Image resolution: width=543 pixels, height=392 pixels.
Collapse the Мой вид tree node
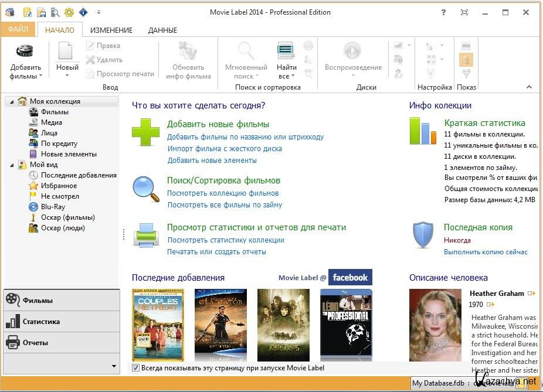point(11,165)
